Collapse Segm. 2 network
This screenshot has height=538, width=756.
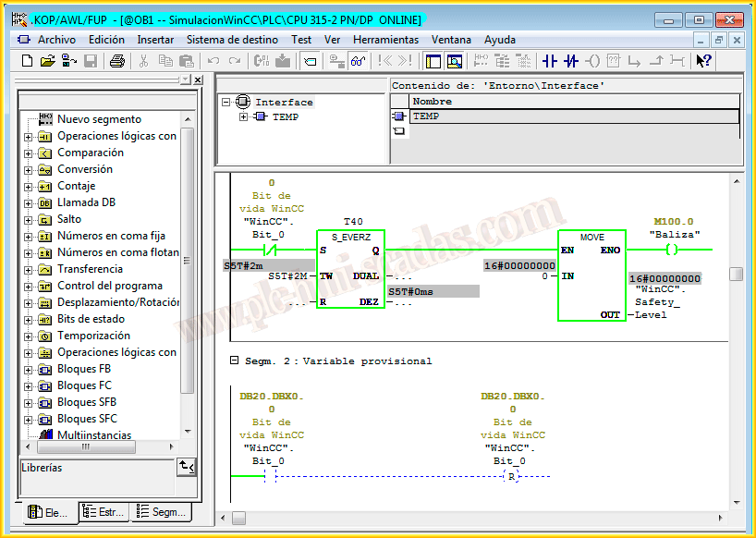pyautogui.click(x=233, y=361)
